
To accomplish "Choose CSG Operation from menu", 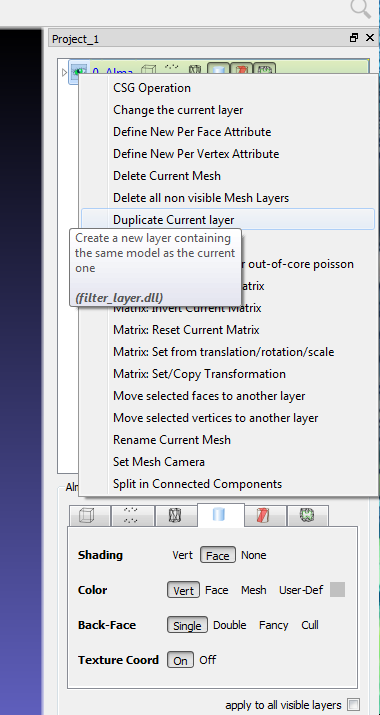I will tap(228, 88).
